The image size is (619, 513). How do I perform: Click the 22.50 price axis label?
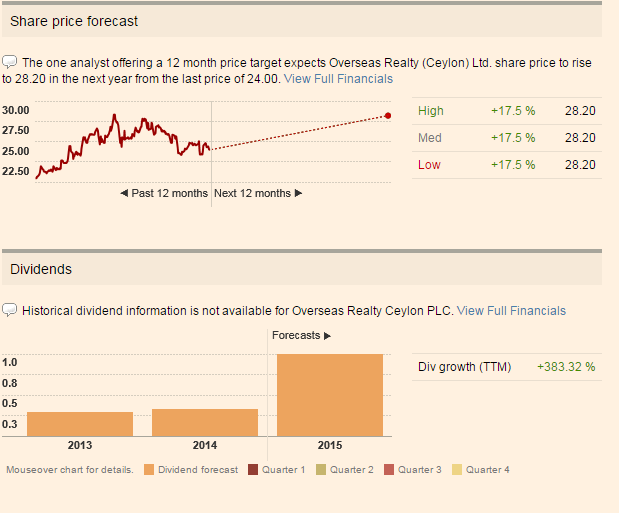[x=16, y=171]
